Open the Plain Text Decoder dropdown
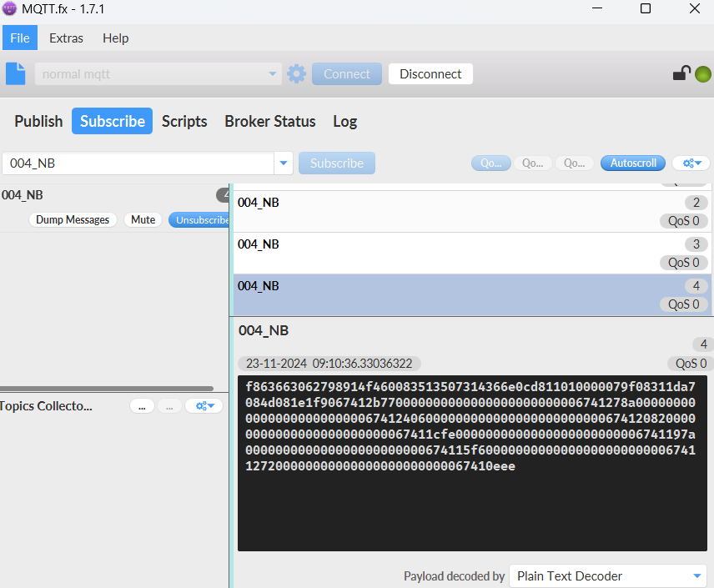This screenshot has width=714, height=588. pos(608,576)
